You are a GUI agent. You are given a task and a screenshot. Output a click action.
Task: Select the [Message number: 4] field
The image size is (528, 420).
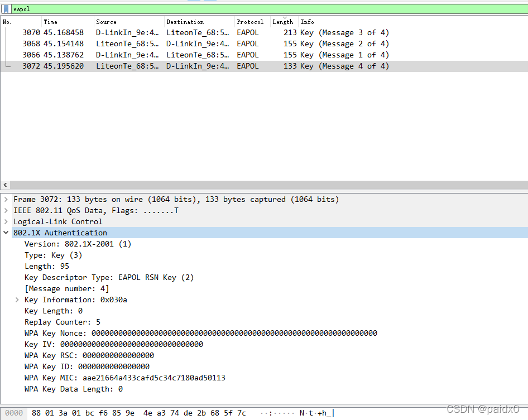pos(66,288)
